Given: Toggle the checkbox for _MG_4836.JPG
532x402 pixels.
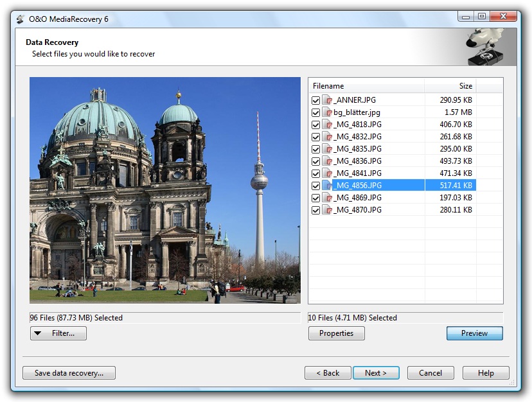Looking at the screenshot, I should 315,161.
